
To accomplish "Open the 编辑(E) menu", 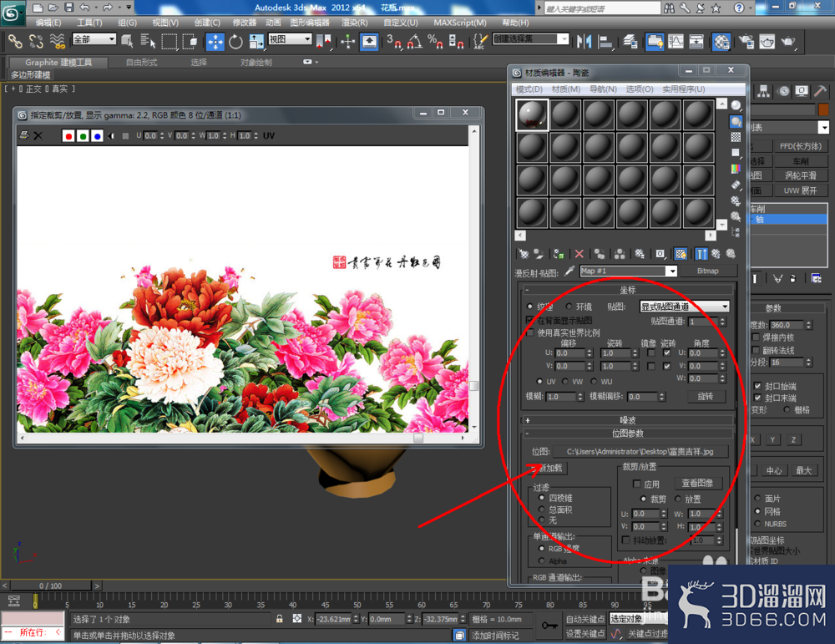I will 48,23.
